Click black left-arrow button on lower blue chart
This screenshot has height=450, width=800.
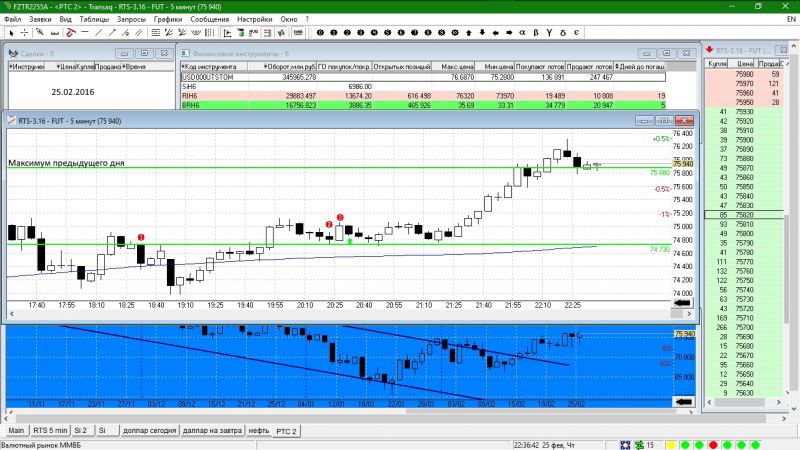[683, 402]
